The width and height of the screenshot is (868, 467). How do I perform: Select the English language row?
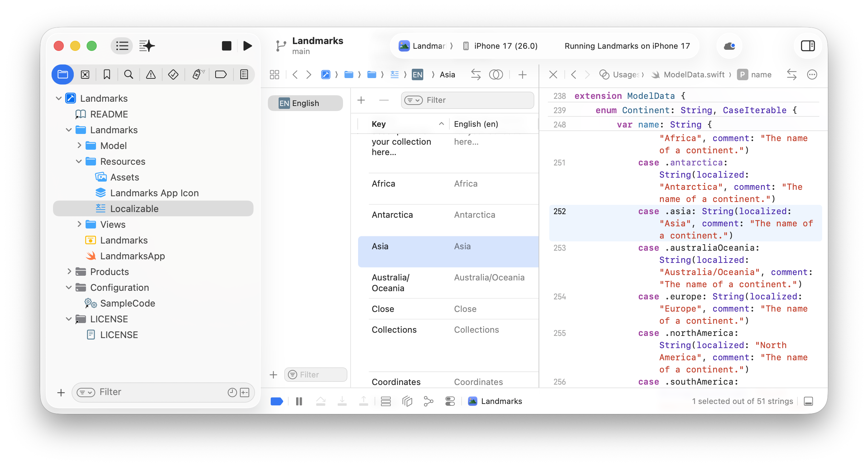tap(305, 103)
